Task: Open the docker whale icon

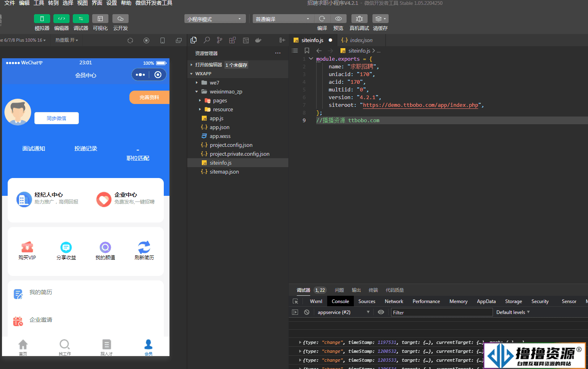Action: 258,40
